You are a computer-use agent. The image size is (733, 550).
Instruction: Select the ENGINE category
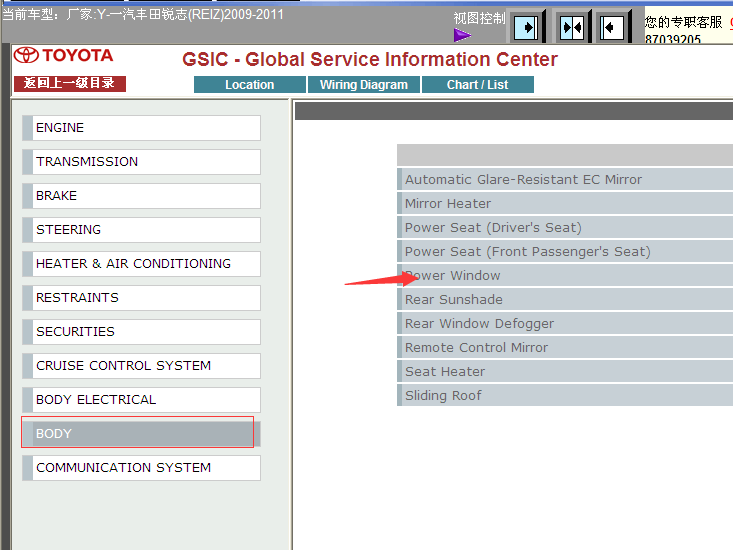[x=142, y=128]
